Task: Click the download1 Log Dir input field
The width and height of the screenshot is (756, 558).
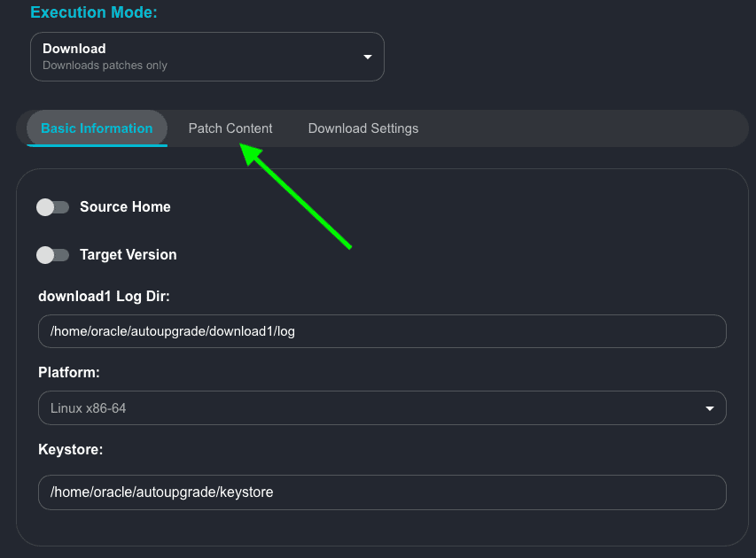Action: [382, 331]
